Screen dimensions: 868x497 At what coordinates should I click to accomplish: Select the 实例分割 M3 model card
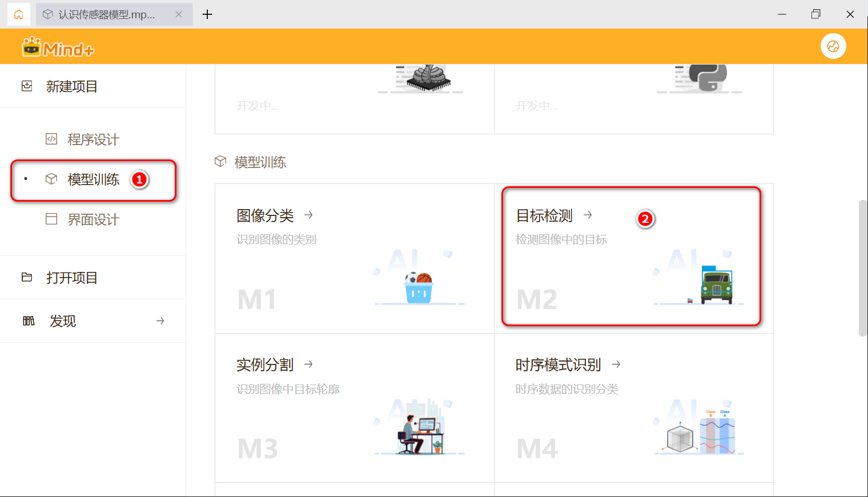(354, 407)
